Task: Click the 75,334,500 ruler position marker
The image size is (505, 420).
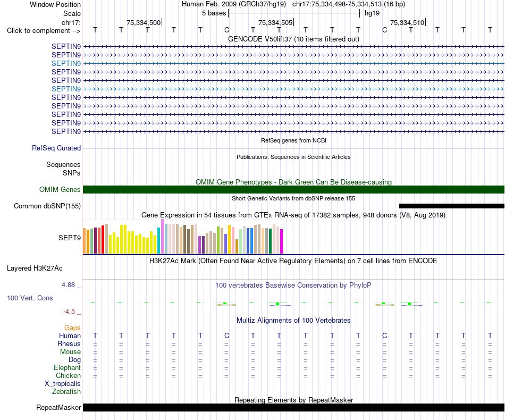Action: point(144,22)
